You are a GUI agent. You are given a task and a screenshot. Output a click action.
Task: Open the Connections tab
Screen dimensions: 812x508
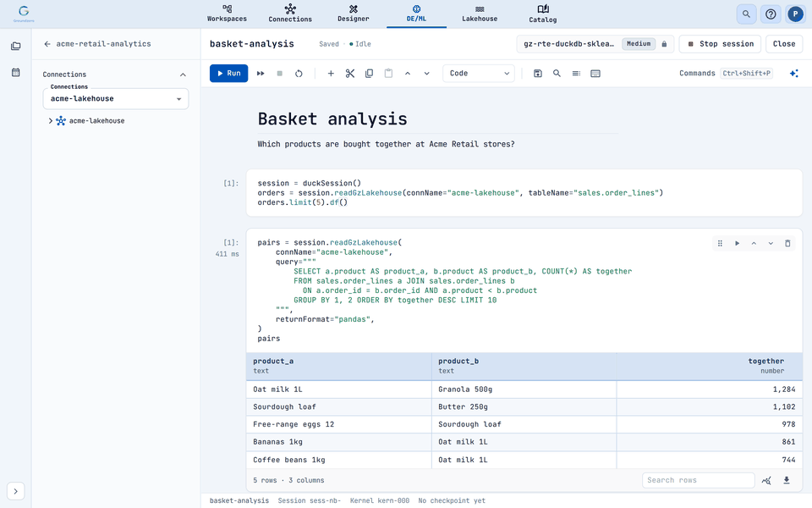point(290,14)
